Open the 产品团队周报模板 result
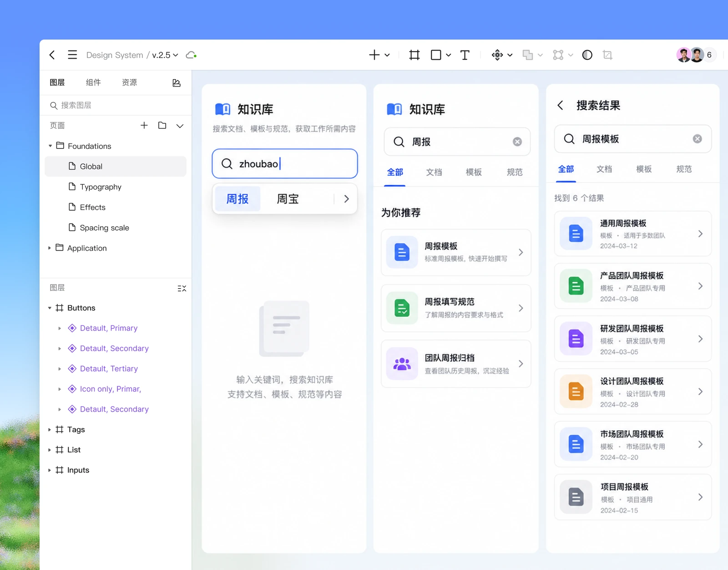 click(633, 286)
